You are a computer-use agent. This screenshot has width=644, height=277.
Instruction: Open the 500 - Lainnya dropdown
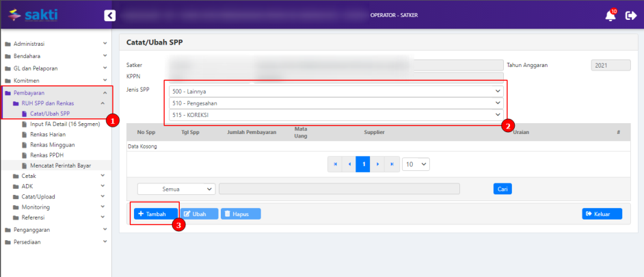(336, 91)
